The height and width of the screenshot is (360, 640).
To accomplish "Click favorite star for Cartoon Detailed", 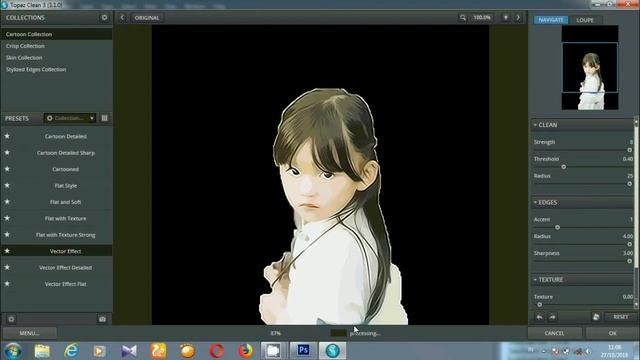I will pyautogui.click(x=7, y=136).
